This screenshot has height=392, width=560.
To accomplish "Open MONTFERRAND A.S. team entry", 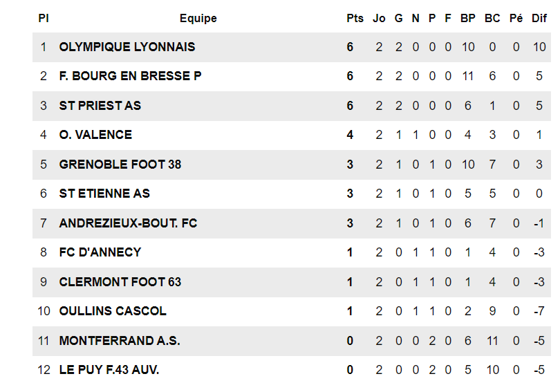I will click(x=120, y=341).
